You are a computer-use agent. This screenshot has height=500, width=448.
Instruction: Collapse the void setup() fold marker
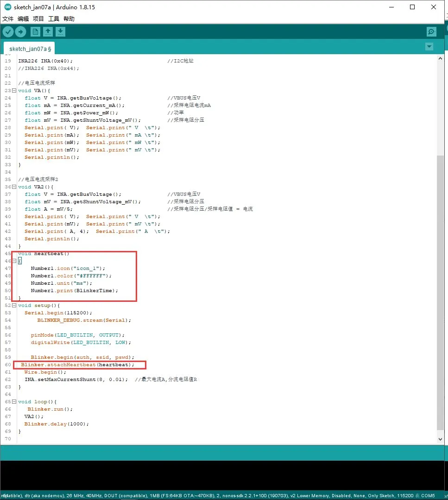pos(14,306)
